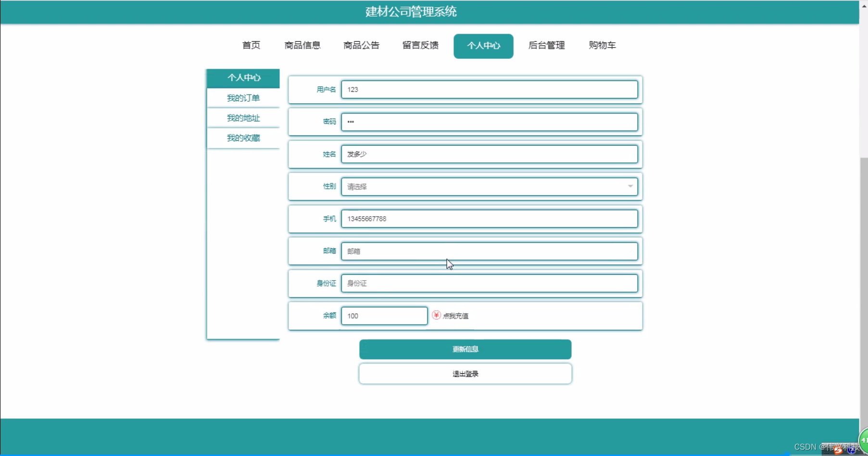Click the red ¥ recharge icon beside balance
This screenshot has width=868, height=456.
[x=436, y=316]
